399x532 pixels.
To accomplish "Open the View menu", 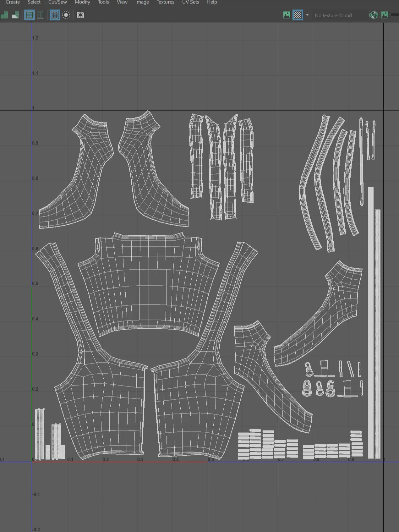I will [x=122, y=2].
